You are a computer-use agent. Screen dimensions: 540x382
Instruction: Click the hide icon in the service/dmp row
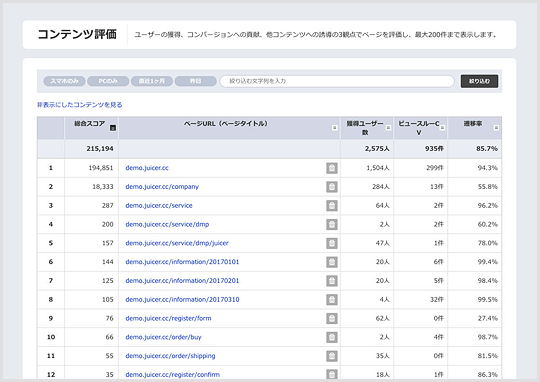tap(332, 225)
